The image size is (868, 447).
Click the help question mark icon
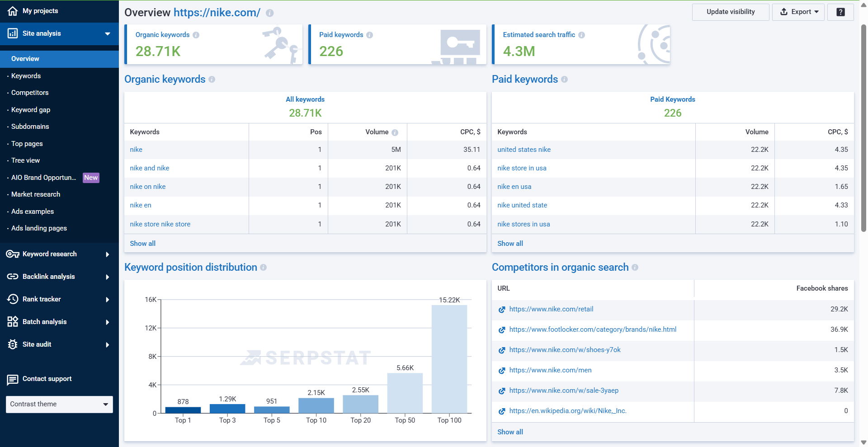(840, 12)
